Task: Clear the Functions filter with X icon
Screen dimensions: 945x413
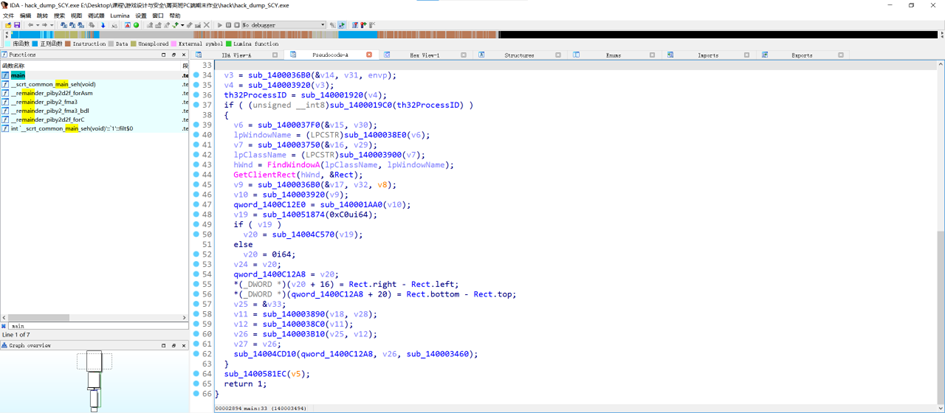Action: [4, 326]
